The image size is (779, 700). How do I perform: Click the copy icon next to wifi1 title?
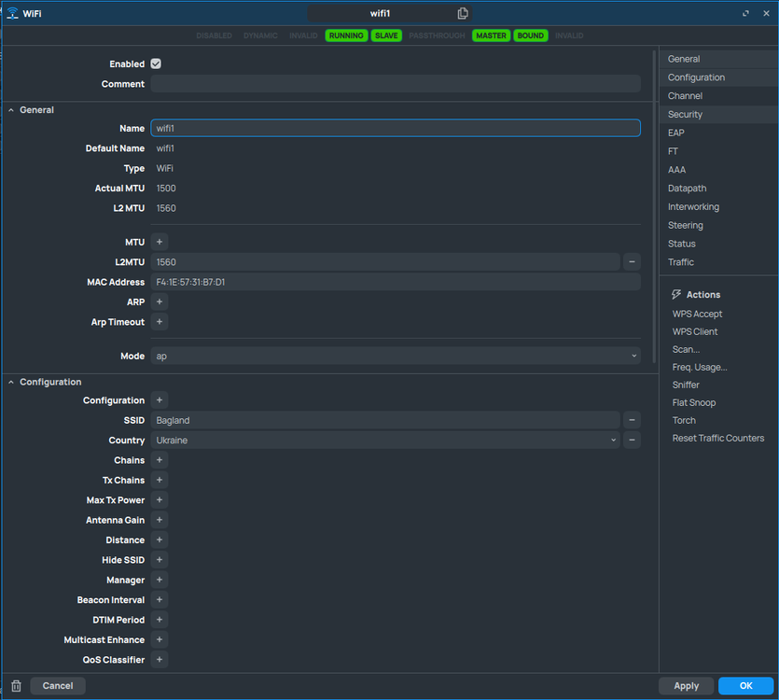(463, 13)
